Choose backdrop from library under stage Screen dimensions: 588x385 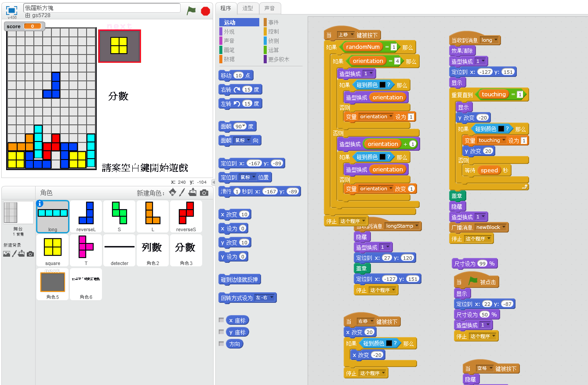coord(6,254)
